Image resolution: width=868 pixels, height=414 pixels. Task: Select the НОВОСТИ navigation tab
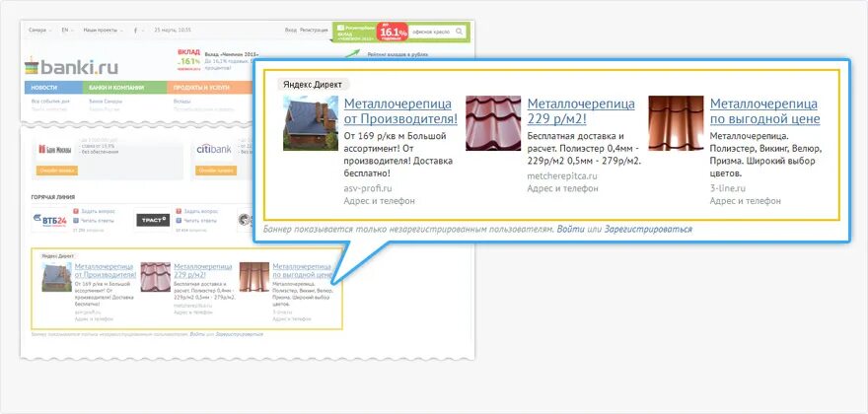pyautogui.click(x=53, y=88)
